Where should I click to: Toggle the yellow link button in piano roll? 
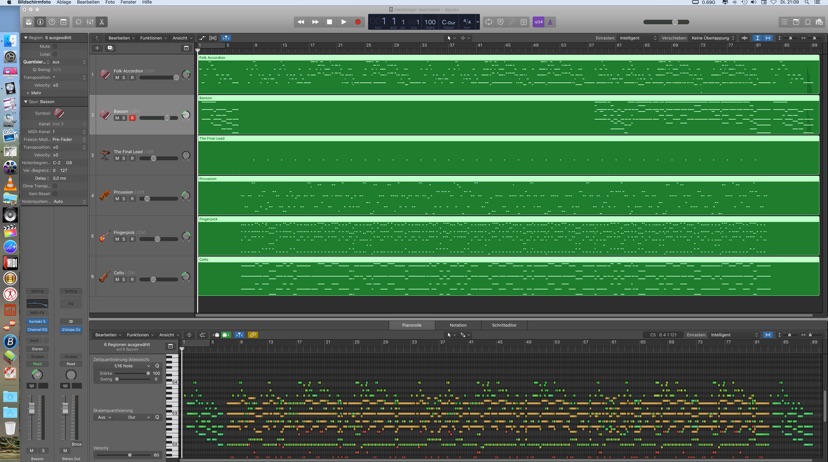pos(252,335)
